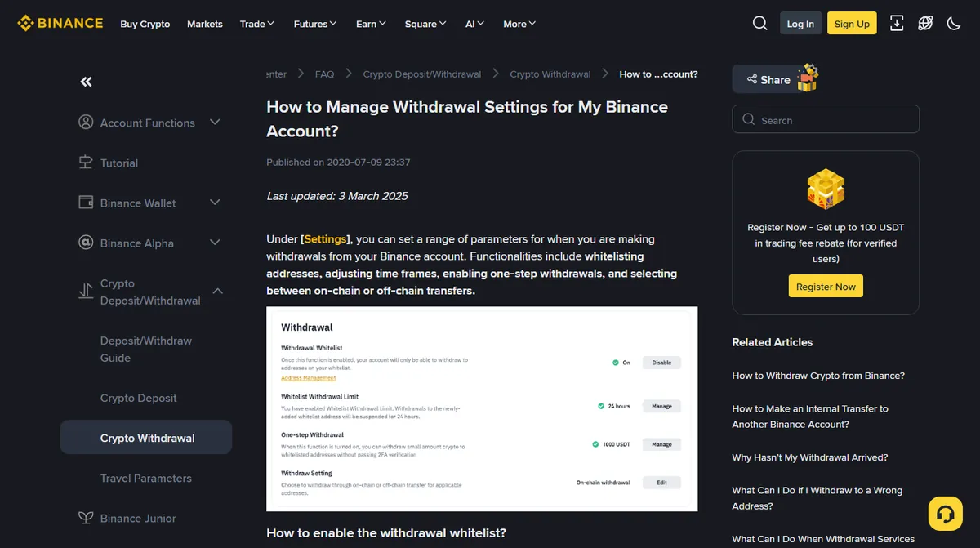Click into the help center Search field
Image resolution: width=980 pixels, height=548 pixels.
point(826,119)
